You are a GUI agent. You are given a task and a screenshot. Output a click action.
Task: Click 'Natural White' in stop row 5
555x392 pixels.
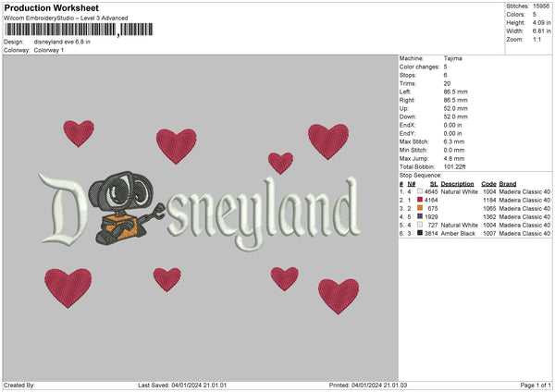point(460,225)
